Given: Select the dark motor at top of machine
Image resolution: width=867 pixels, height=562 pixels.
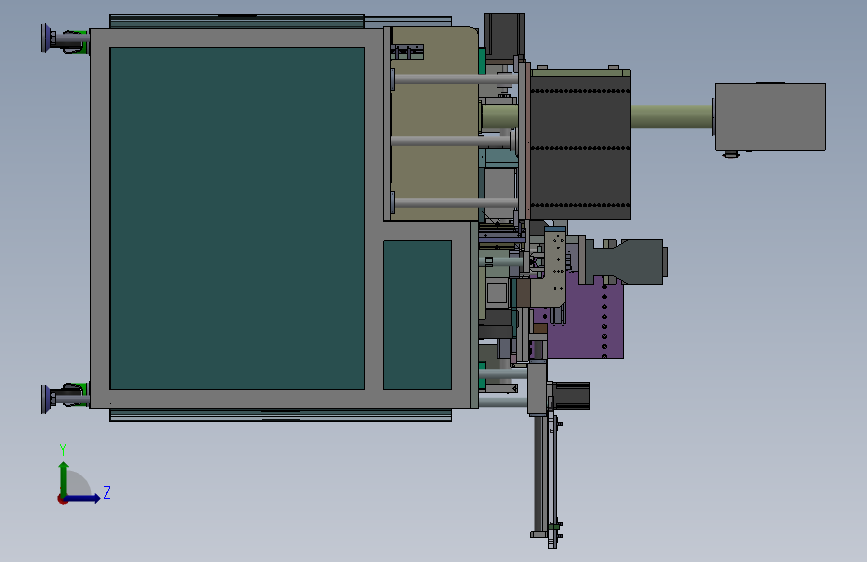Looking at the screenshot, I should pyautogui.click(x=504, y=37).
